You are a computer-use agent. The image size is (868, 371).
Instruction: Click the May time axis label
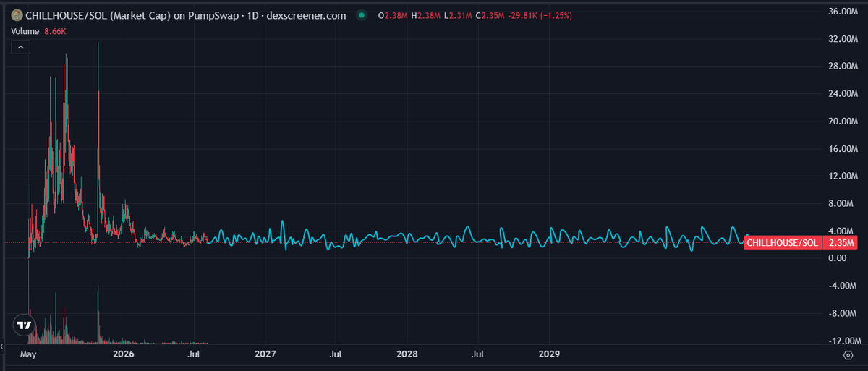pyautogui.click(x=28, y=355)
